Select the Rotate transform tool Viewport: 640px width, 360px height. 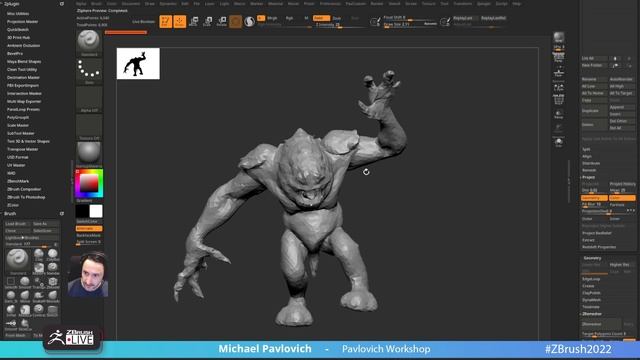click(222, 21)
